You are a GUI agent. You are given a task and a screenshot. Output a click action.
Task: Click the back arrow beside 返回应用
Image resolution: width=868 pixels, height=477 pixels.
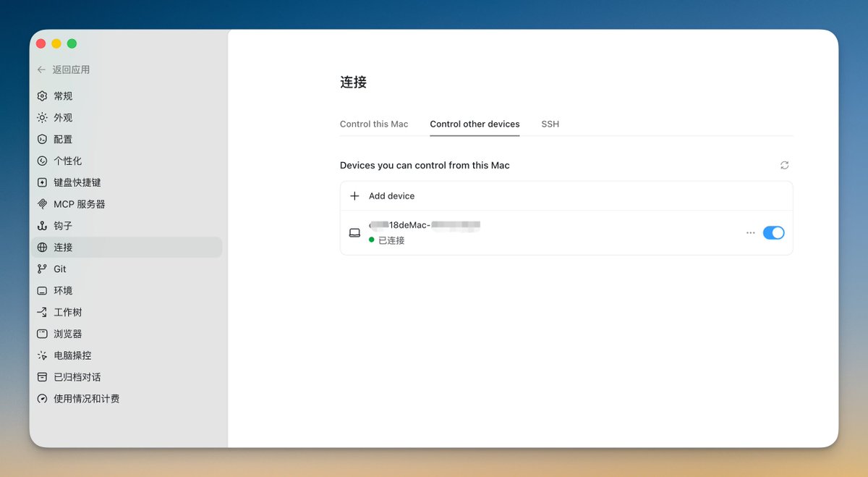(x=41, y=69)
